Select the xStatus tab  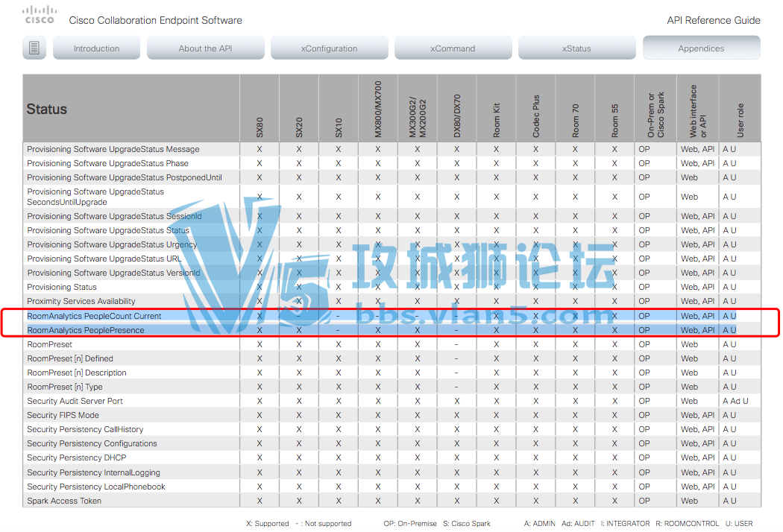pyautogui.click(x=576, y=48)
